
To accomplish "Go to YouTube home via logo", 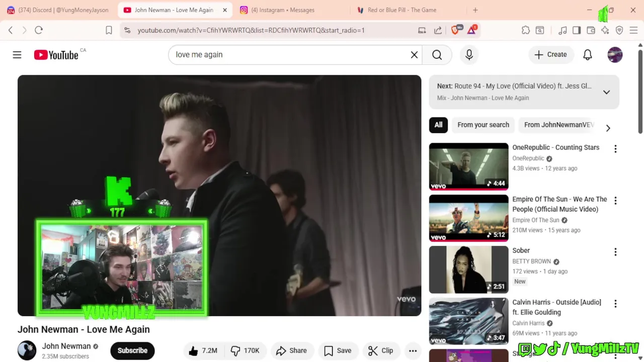I will pyautogui.click(x=56, y=55).
